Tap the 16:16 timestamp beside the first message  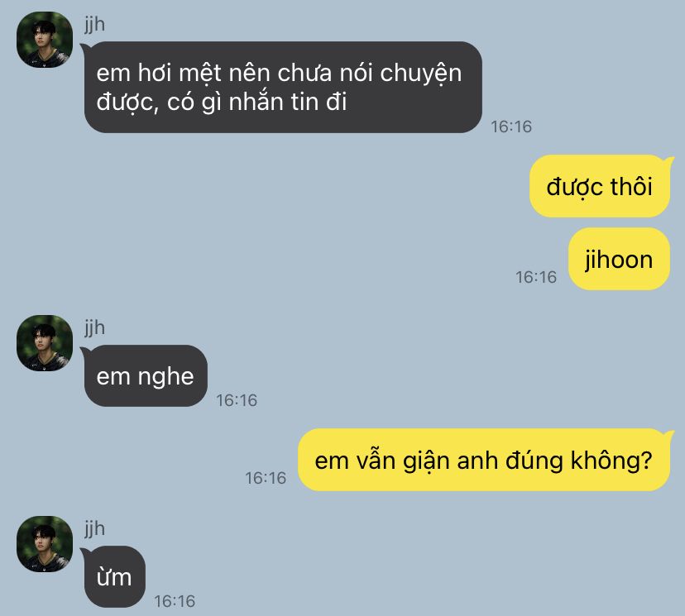click(x=511, y=127)
